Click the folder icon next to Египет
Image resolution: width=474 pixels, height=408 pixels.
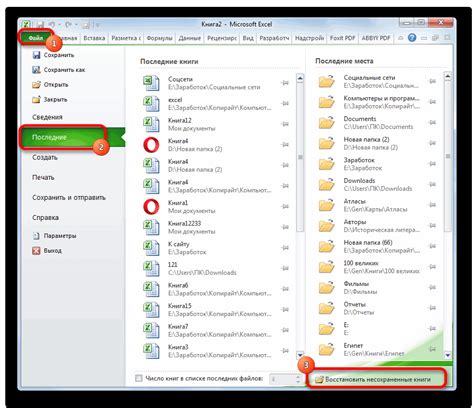coord(326,349)
